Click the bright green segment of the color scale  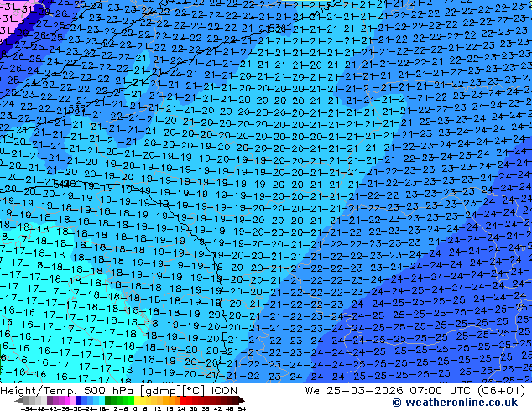[131, 400]
